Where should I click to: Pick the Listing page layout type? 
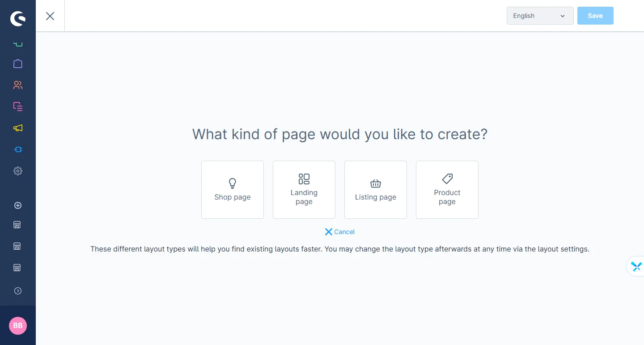(x=376, y=190)
